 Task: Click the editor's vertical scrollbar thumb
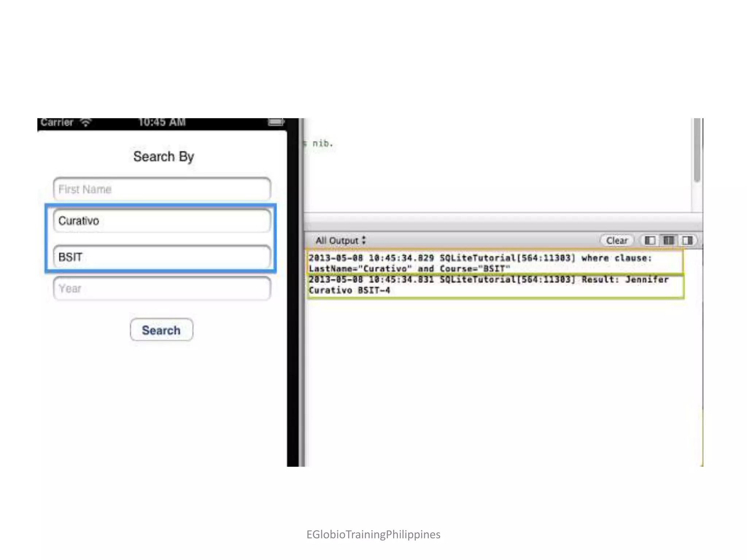(697, 149)
